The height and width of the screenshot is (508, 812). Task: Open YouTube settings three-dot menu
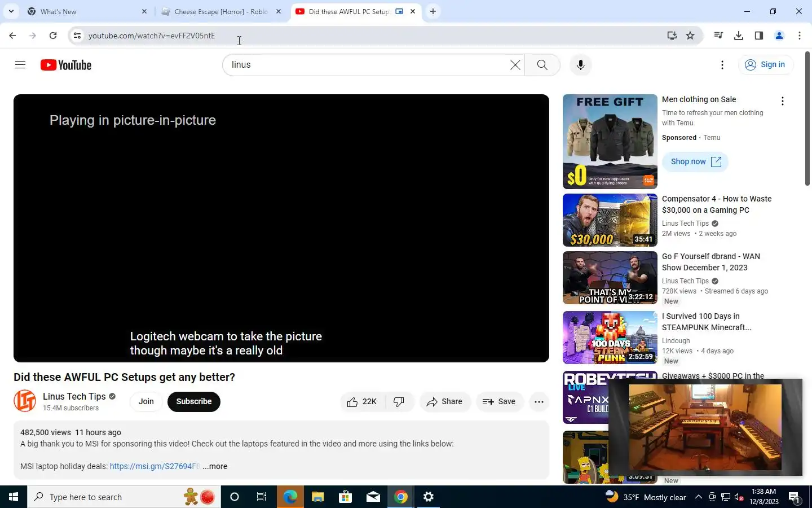(722, 65)
